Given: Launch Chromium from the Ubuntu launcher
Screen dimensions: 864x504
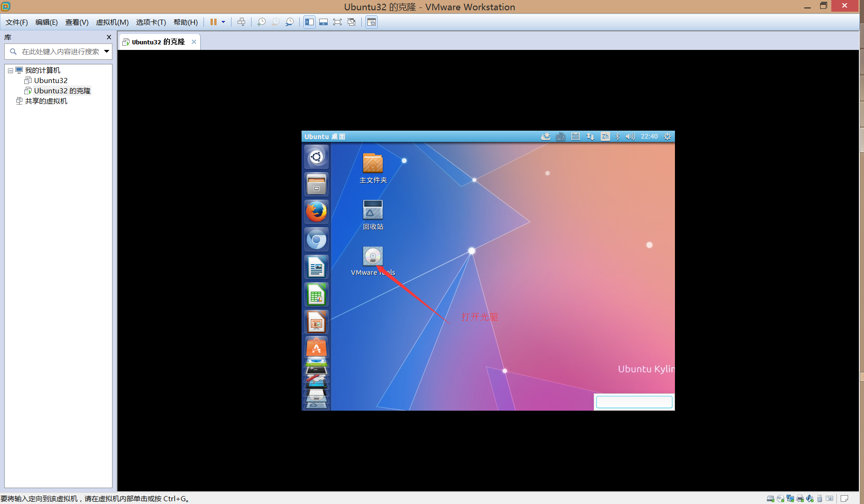Looking at the screenshot, I should click(316, 239).
